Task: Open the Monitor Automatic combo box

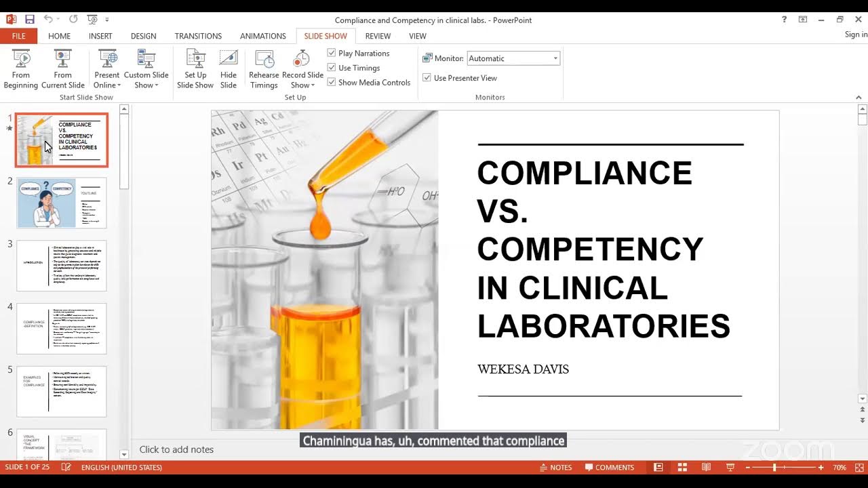Action: point(513,58)
